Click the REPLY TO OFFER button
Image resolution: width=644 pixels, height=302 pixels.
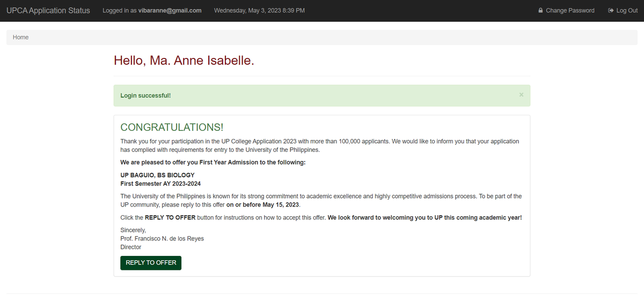click(x=151, y=263)
